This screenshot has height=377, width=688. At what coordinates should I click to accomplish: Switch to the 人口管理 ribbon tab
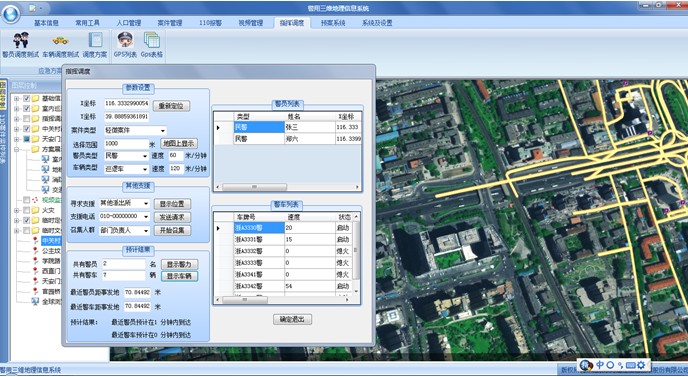pyautogui.click(x=129, y=23)
